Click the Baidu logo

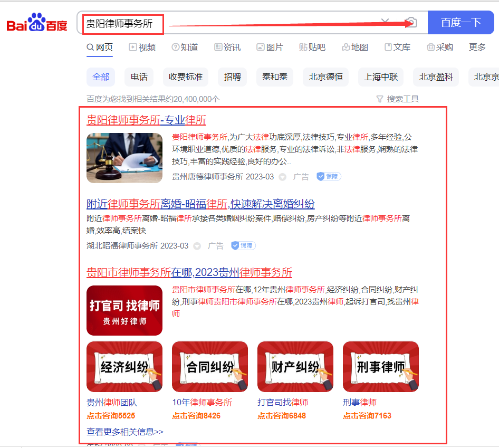[x=37, y=23]
